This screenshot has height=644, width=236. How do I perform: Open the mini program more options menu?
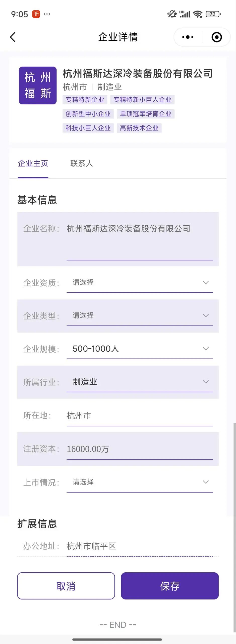[x=188, y=37]
